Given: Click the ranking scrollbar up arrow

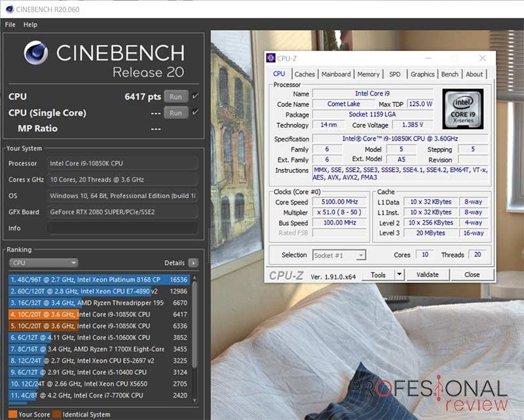Looking at the screenshot, I should [195, 278].
